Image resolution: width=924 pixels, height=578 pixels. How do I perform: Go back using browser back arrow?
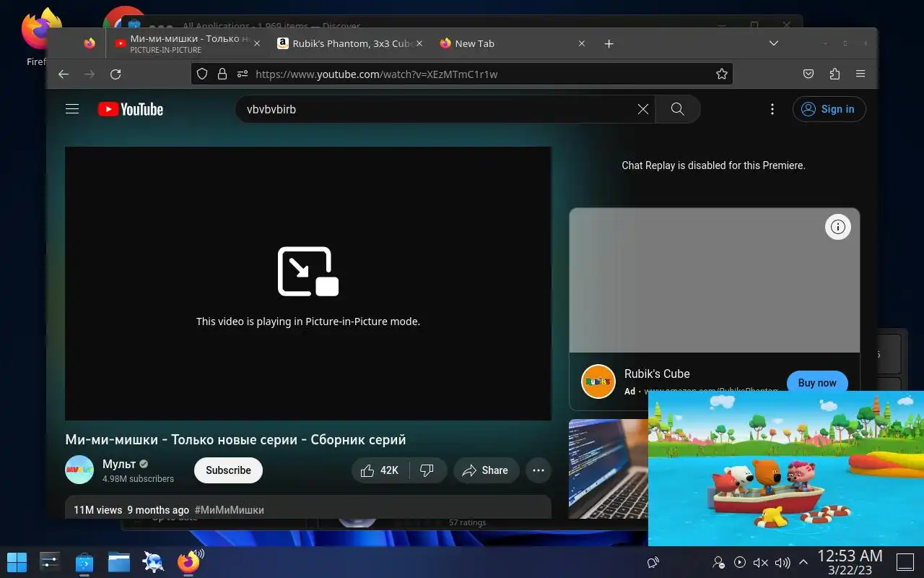(64, 74)
